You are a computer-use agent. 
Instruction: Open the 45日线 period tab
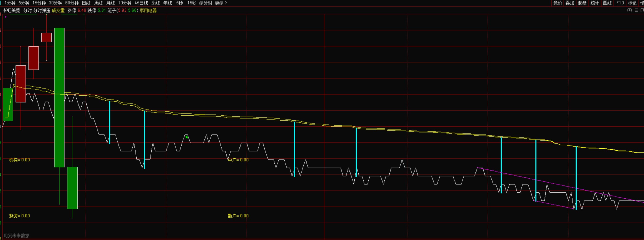pos(141,3)
